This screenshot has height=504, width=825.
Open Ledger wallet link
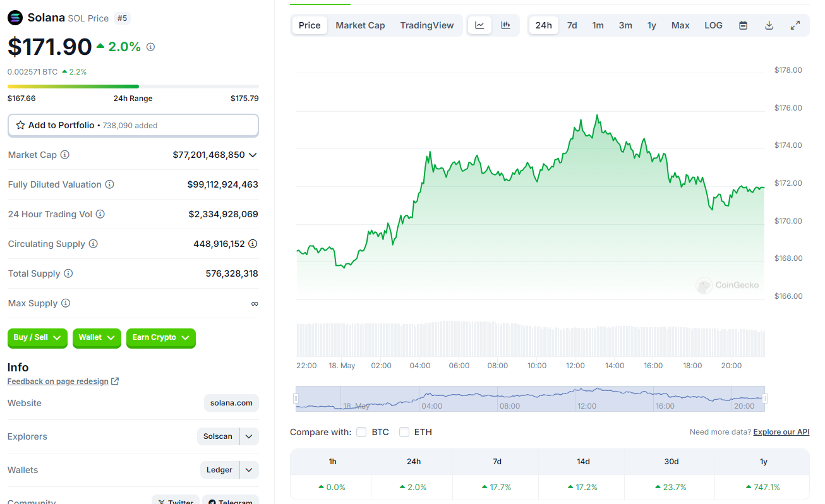click(x=220, y=470)
